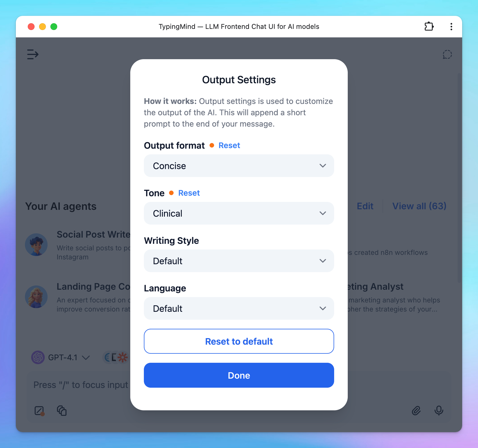Viewport: 478px width, 448px height.
Task: Open the Writing Style dropdown
Action: point(239,261)
